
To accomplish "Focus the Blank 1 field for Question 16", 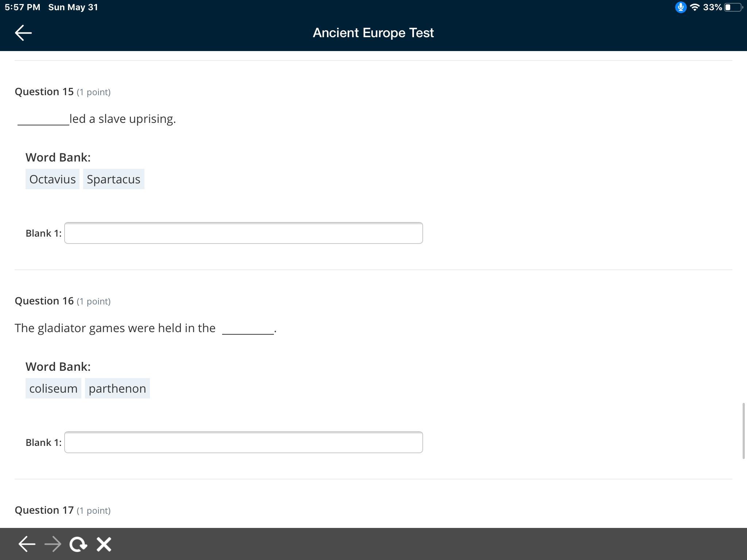I will tap(243, 442).
